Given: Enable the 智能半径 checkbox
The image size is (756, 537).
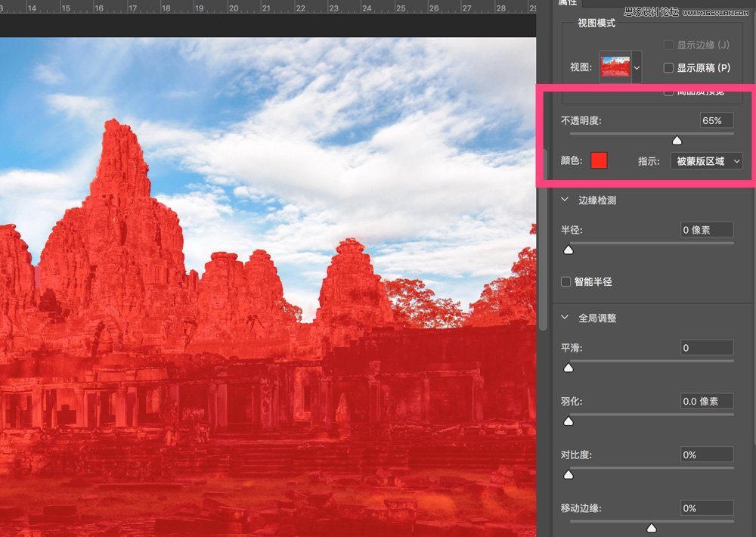Looking at the screenshot, I should tap(565, 281).
